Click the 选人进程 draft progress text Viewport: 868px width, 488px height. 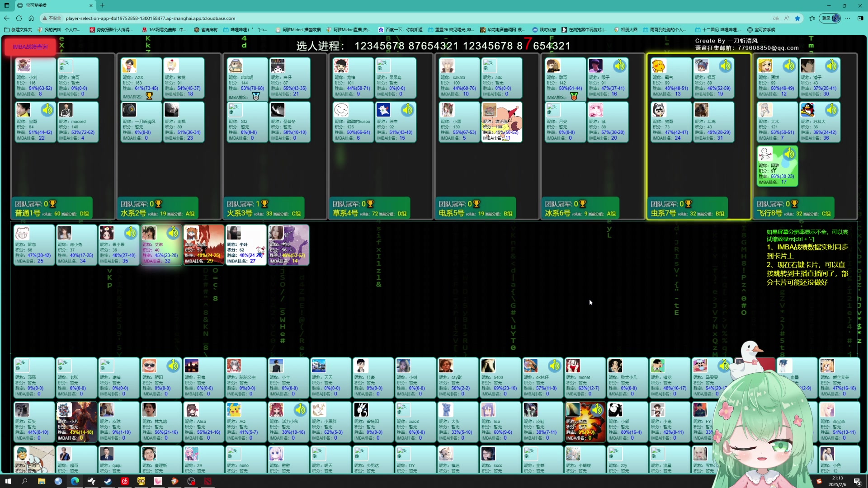[x=433, y=46]
